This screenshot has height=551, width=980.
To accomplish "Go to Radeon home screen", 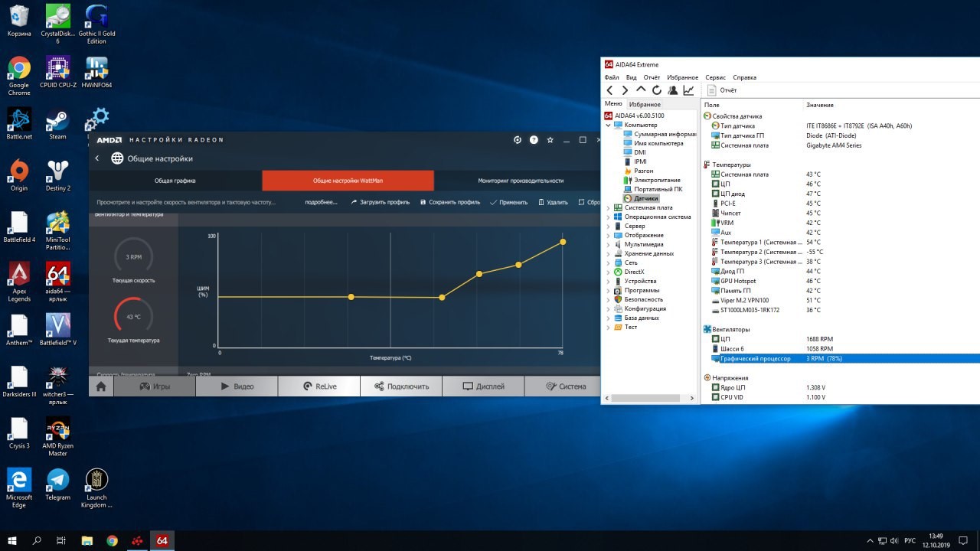I will (101, 386).
